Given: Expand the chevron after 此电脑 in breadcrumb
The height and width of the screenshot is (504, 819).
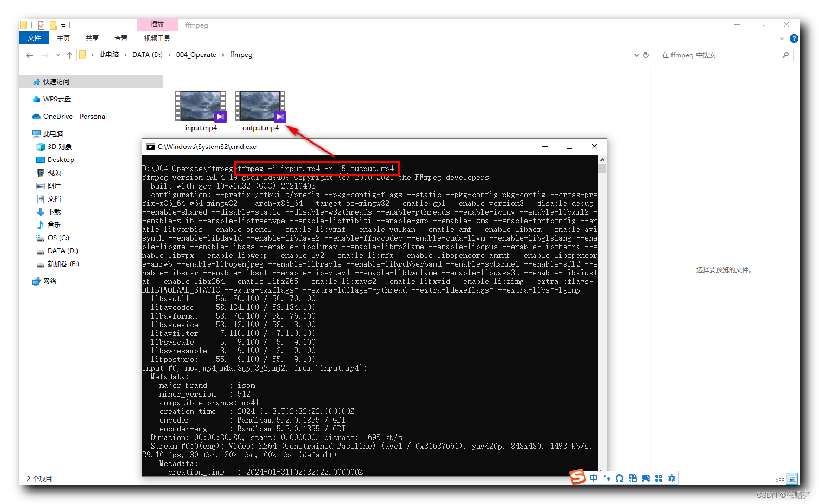Looking at the screenshot, I should coord(126,55).
